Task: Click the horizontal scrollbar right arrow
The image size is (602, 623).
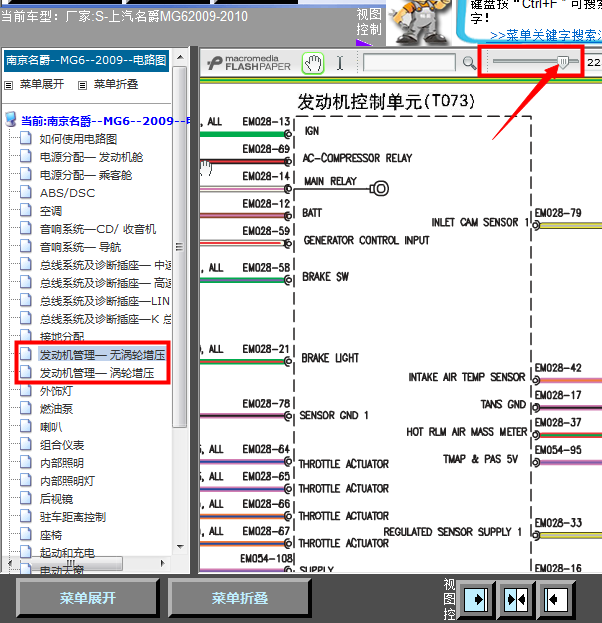Action: pos(162,563)
